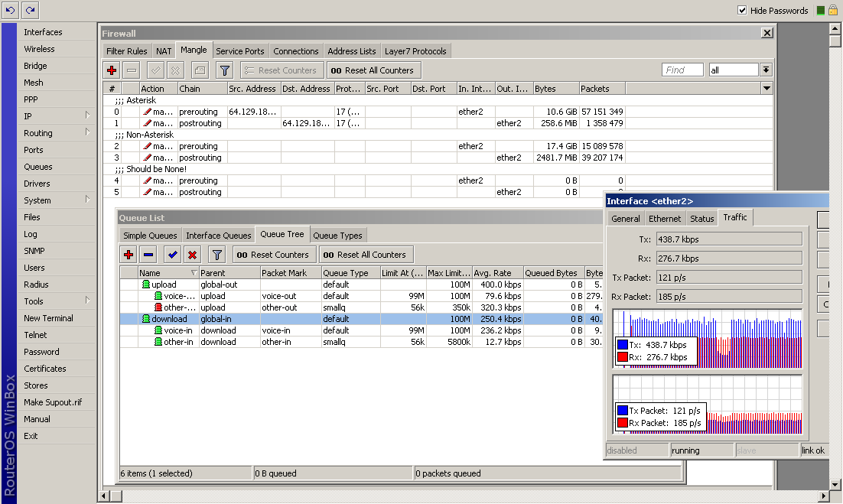Click the Undo arrow in the top-left corner
Image resolution: width=843 pixels, height=504 pixels.
(x=10, y=10)
